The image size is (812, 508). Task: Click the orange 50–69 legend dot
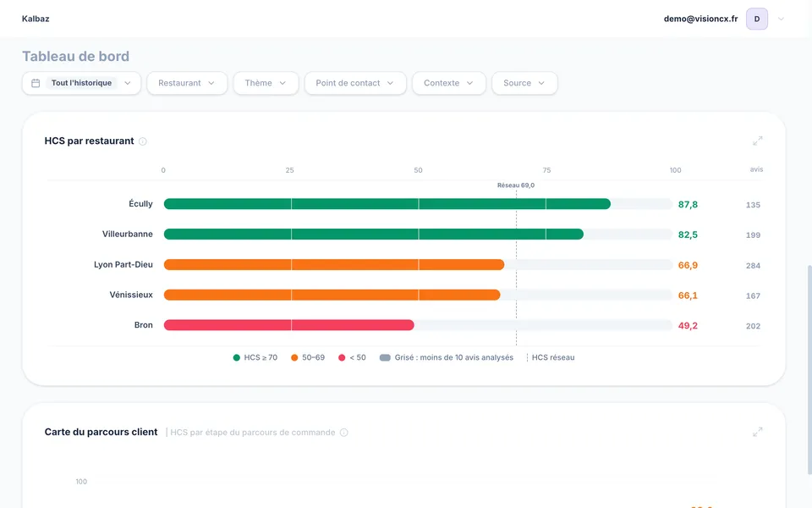[294, 357]
